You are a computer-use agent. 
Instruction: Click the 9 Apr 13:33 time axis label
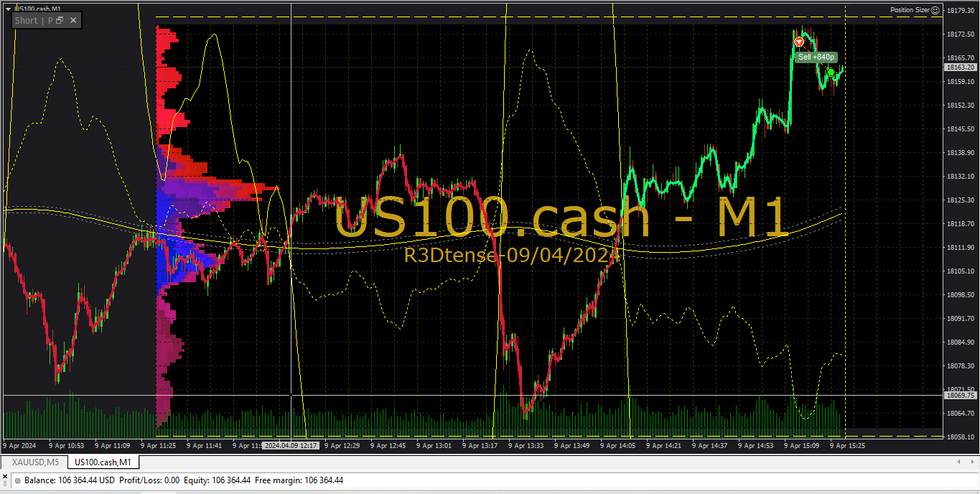click(x=526, y=445)
